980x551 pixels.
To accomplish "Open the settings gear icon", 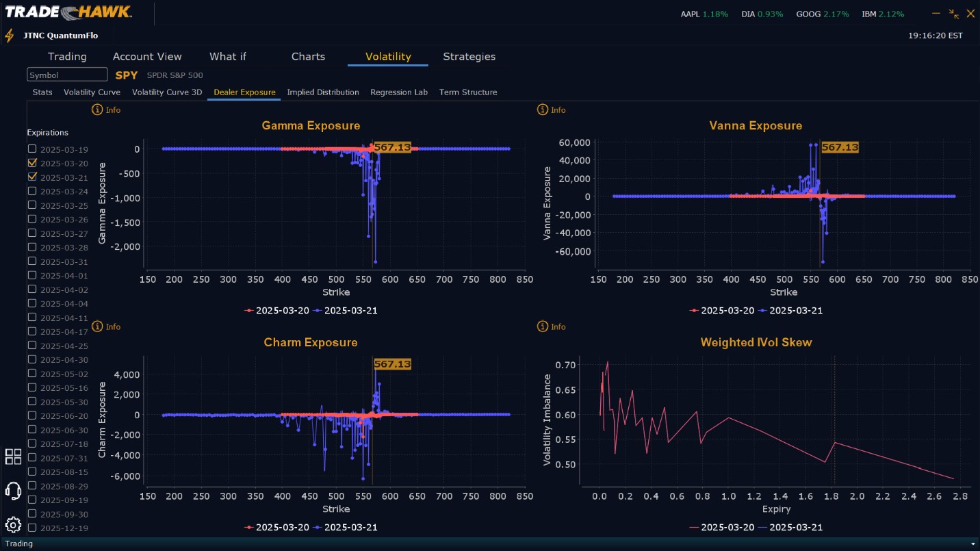I will tap(13, 525).
